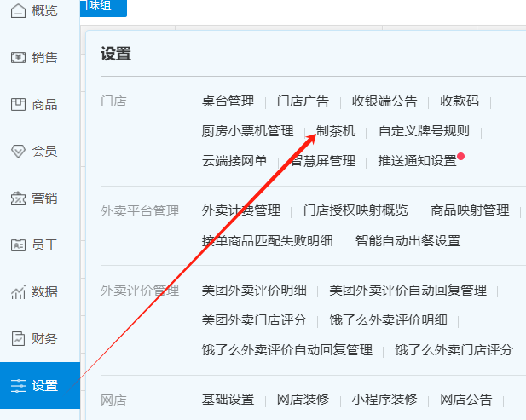Click the 销售 yen icon in sidebar
The width and height of the screenshot is (526, 420).
[x=18, y=58]
